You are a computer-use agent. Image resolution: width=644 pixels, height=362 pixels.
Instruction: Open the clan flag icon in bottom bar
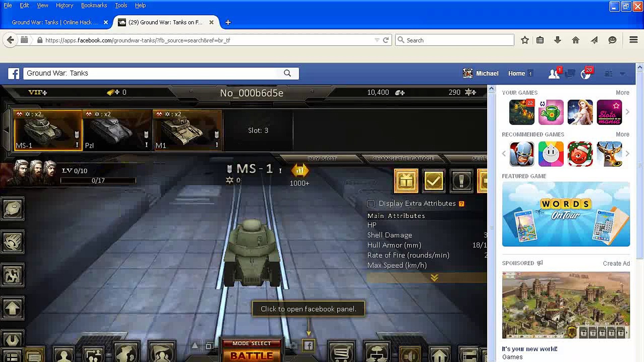pos(162,352)
